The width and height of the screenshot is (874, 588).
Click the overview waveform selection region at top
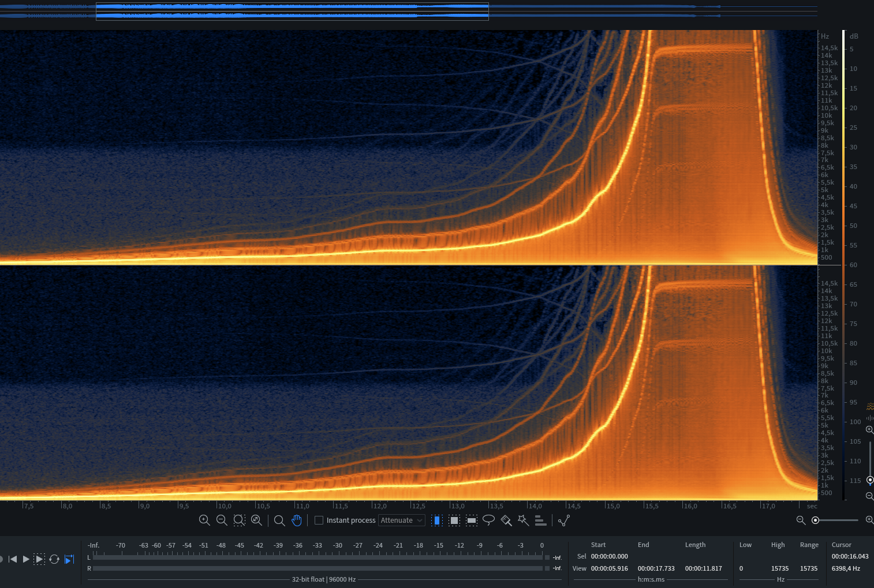pos(292,11)
